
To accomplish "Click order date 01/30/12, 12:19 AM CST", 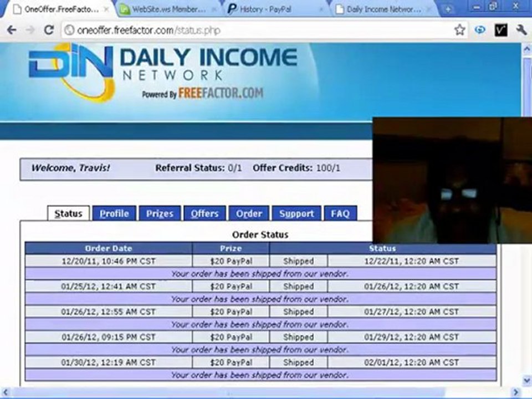I will (x=109, y=362).
